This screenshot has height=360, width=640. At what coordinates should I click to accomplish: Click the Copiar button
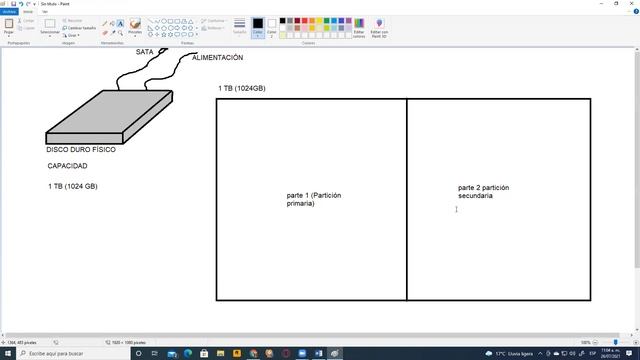[26, 28]
